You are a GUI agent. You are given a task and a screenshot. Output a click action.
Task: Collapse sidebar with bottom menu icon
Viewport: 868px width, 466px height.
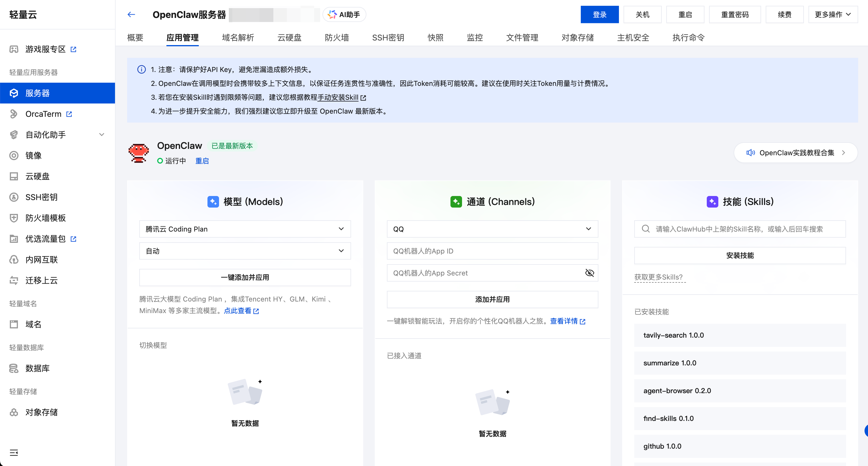point(14,452)
